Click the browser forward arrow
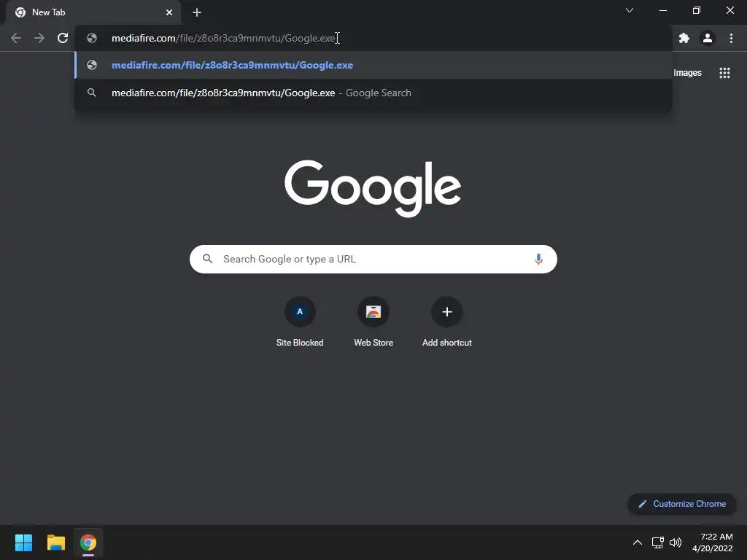Image resolution: width=747 pixels, height=560 pixels. [39, 38]
